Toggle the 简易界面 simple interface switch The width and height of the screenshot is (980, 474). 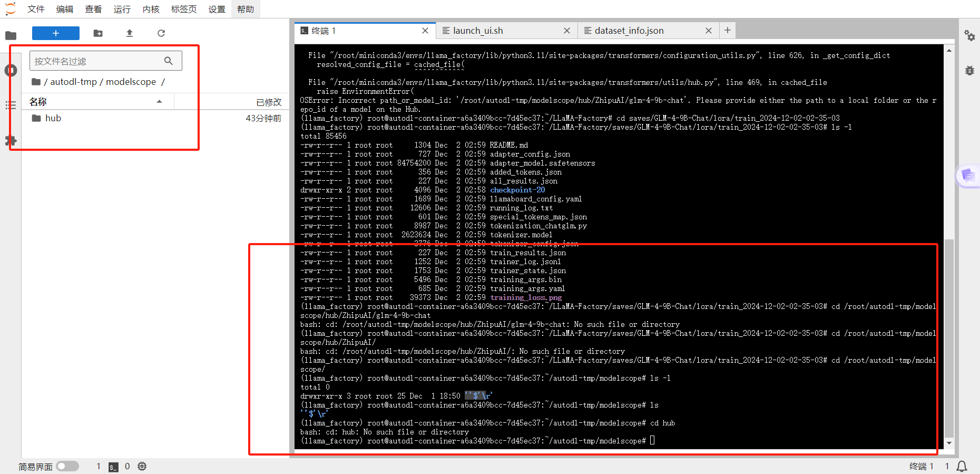click(67, 466)
